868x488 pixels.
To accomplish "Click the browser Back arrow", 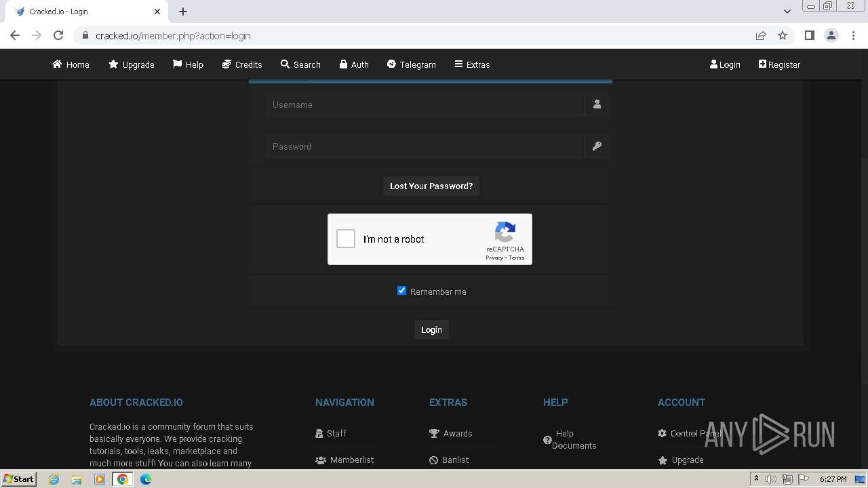I will tap(15, 35).
